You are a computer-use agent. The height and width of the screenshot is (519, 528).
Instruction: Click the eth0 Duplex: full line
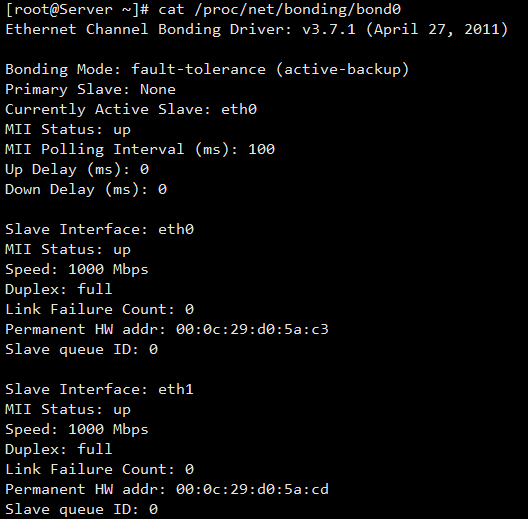(x=59, y=289)
